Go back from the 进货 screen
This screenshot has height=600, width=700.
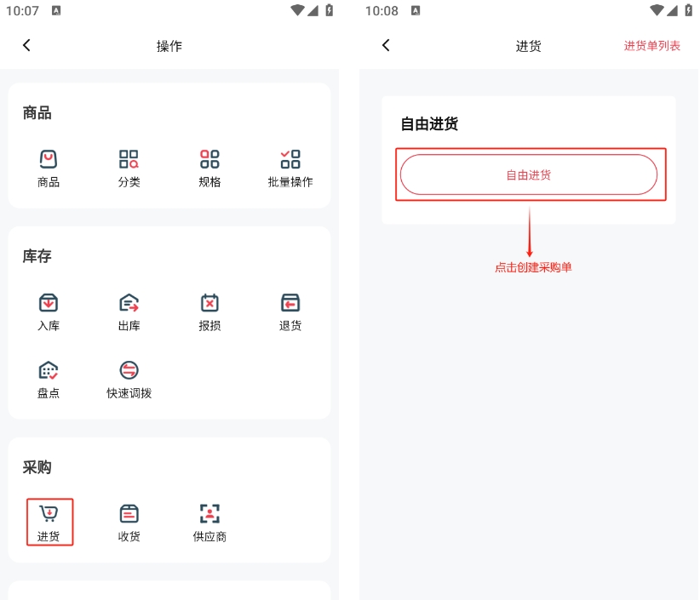(386, 46)
